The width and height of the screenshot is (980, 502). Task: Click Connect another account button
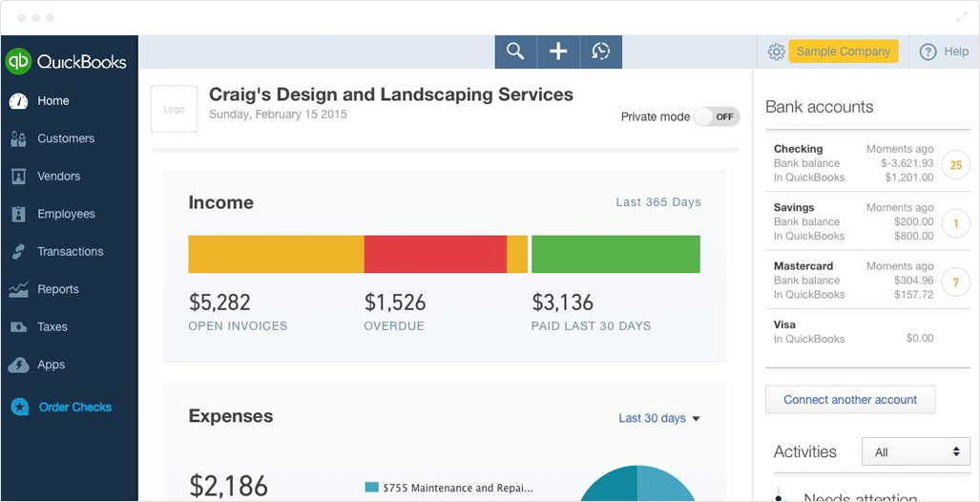click(850, 400)
